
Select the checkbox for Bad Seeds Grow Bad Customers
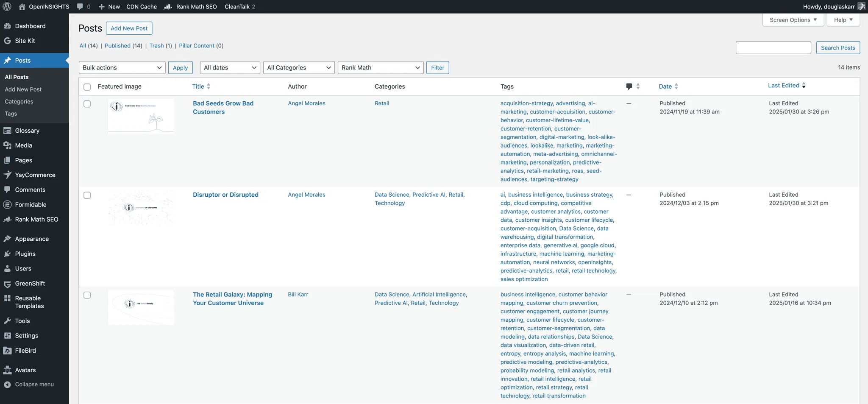[x=87, y=104]
